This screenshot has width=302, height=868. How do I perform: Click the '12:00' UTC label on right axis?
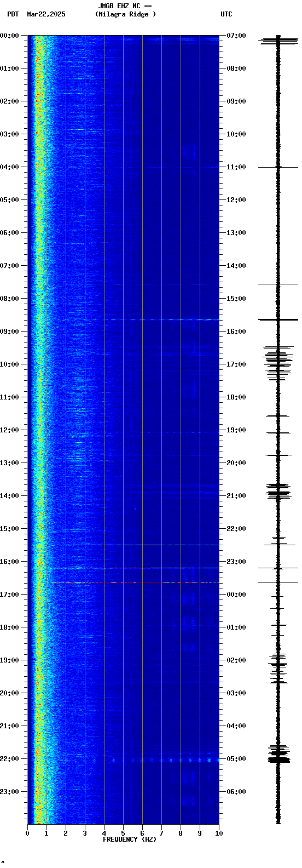point(236,200)
